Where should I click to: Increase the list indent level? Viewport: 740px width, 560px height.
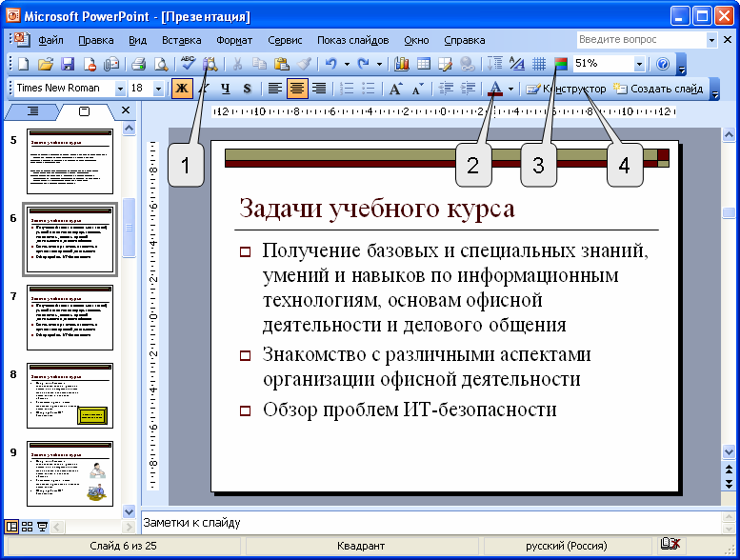468,89
